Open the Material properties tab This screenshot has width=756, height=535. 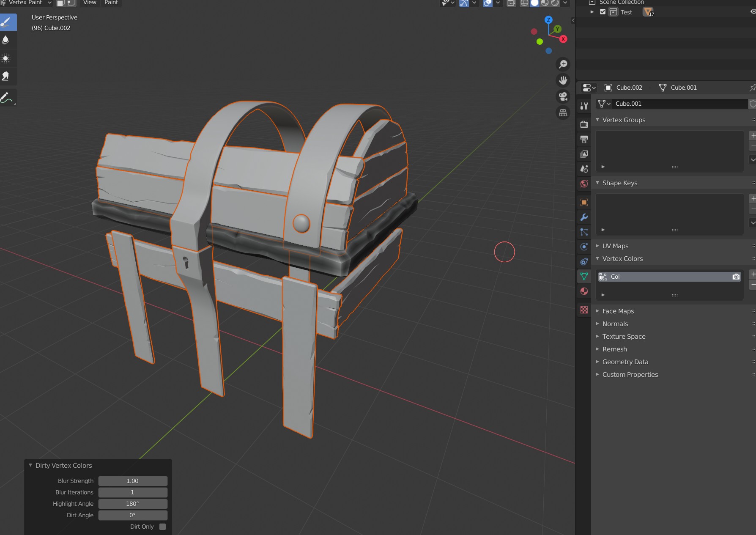point(584,291)
